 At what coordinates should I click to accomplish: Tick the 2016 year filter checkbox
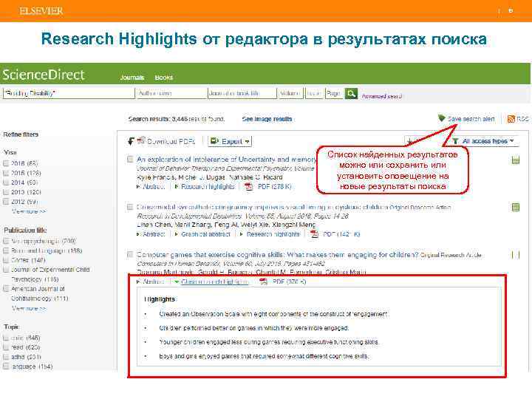point(6,163)
